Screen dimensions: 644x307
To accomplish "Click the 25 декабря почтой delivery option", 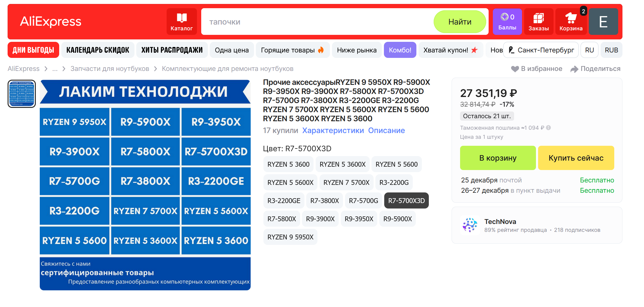I will click(537, 180).
